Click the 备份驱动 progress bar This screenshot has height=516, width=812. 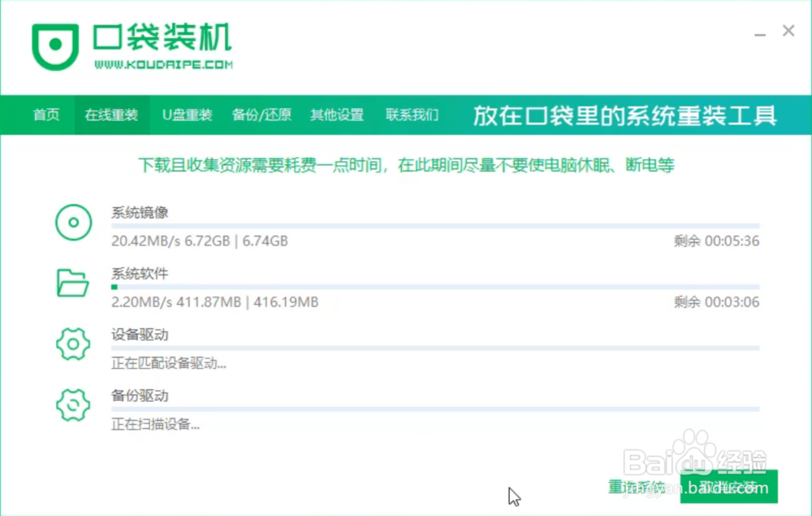pos(435,409)
